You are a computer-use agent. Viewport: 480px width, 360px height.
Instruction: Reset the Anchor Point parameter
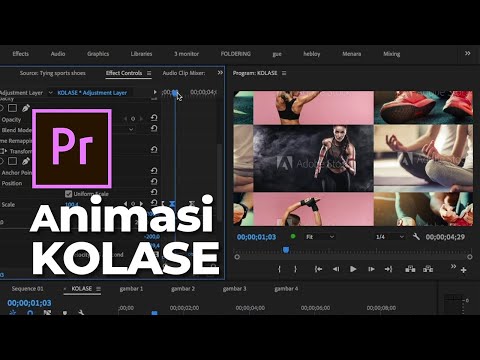(154, 171)
